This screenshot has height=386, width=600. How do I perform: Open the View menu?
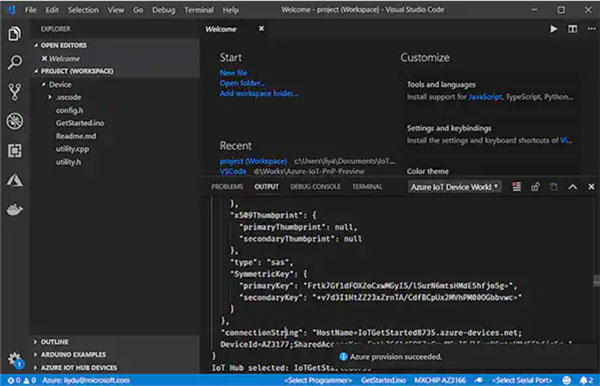click(116, 10)
